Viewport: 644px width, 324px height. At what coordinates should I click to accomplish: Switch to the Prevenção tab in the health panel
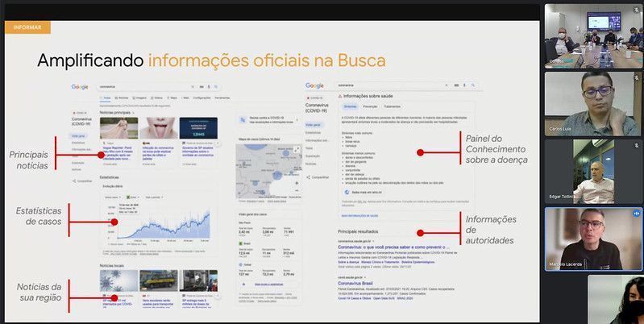click(370, 106)
